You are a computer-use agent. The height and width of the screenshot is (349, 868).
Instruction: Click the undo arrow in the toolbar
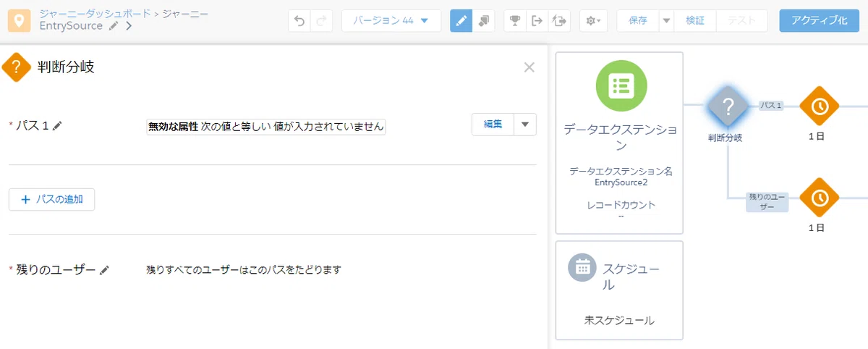(x=299, y=21)
